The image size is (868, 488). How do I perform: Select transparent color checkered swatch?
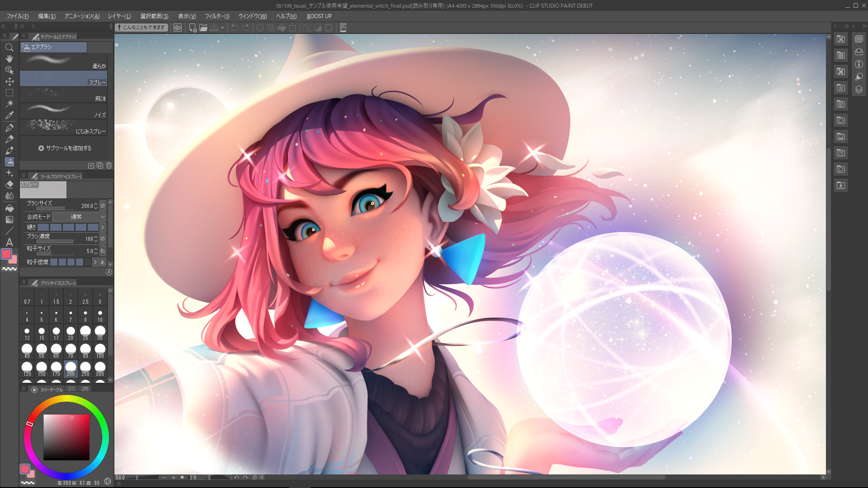(x=9, y=269)
